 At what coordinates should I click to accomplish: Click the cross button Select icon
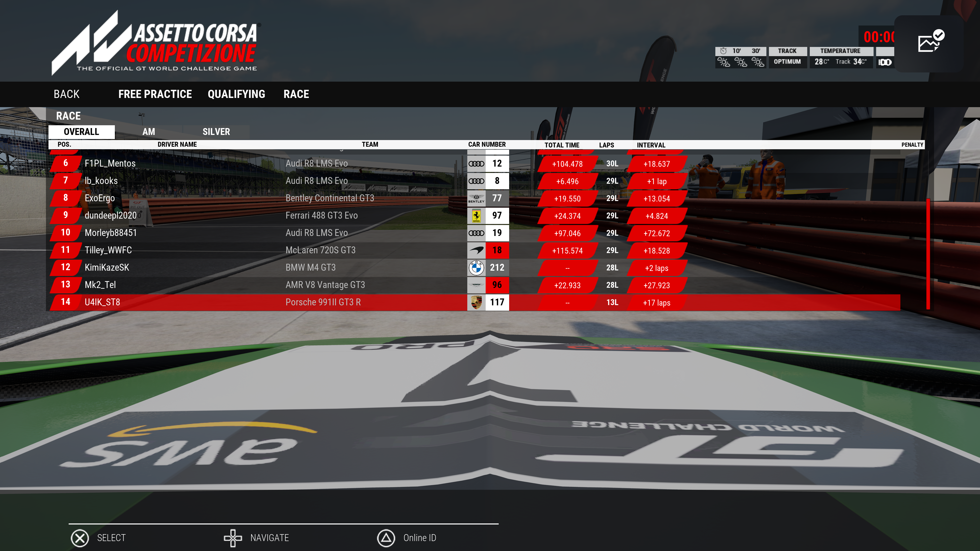click(x=80, y=538)
